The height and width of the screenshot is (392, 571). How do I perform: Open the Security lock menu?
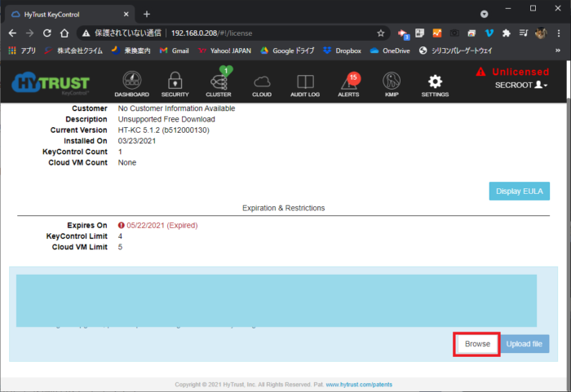point(175,84)
